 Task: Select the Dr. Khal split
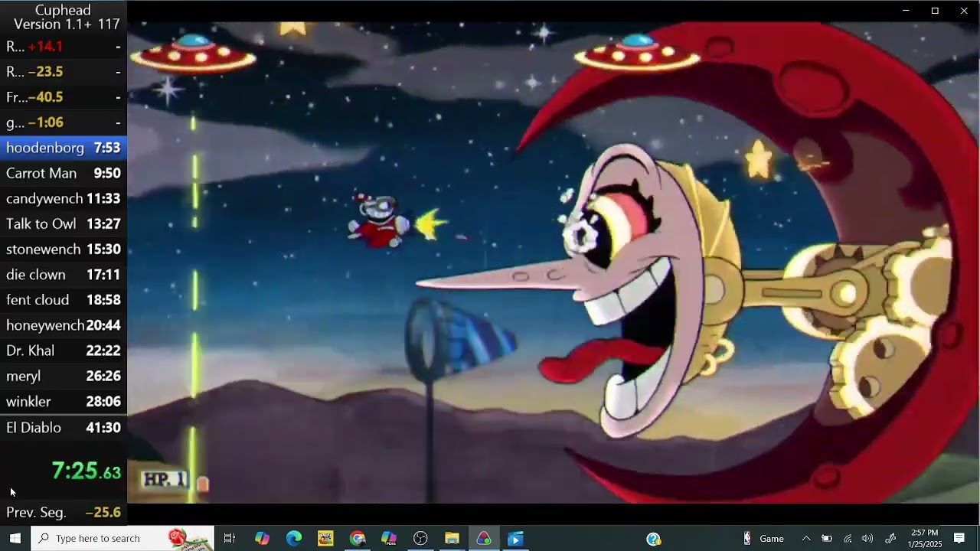tap(64, 350)
